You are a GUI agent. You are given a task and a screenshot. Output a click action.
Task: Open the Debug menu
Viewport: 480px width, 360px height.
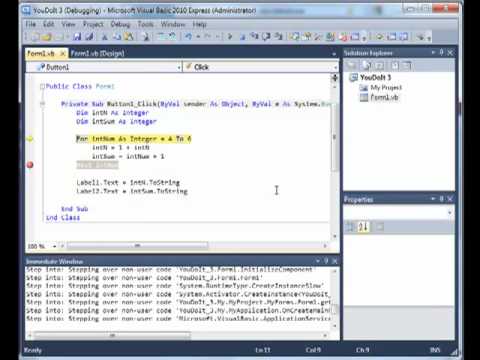coord(120,24)
